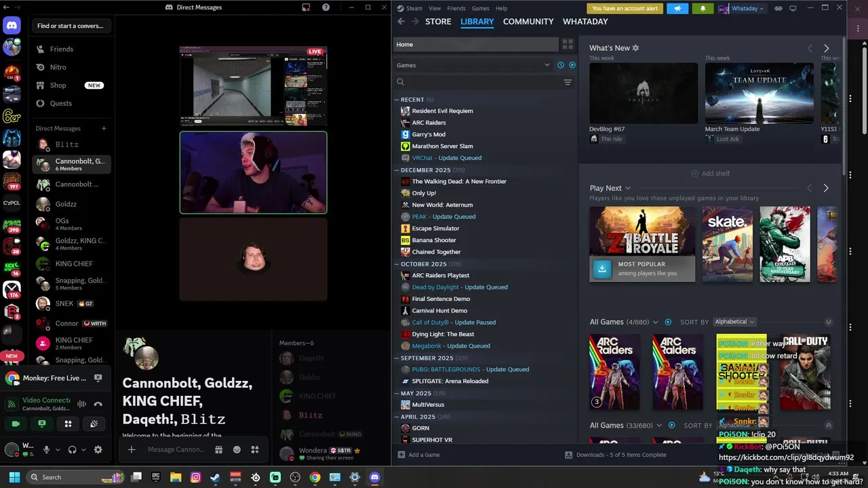Advance What's New shelf right arrow

coord(826,48)
